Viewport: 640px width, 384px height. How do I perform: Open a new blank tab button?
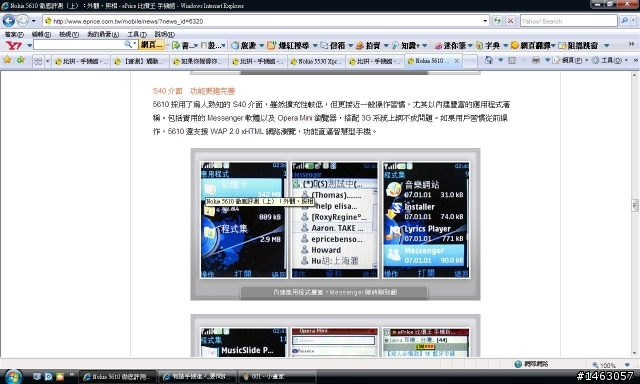coord(470,62)
